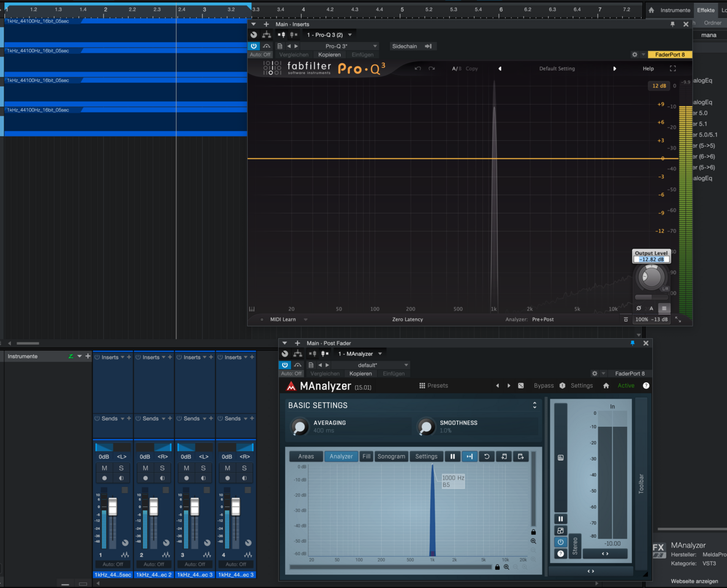This screenshot has width=727, height=588.
Task: Click Sidechain button in Pro-Q 3 header
Action: click(x=412, y=46)
